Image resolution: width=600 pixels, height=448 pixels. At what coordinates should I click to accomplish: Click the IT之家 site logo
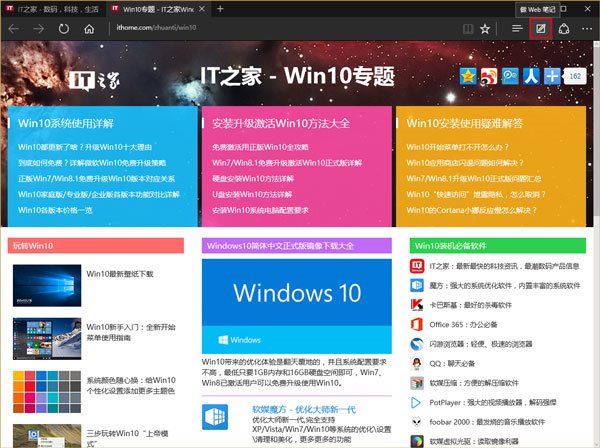pos(94,80)
